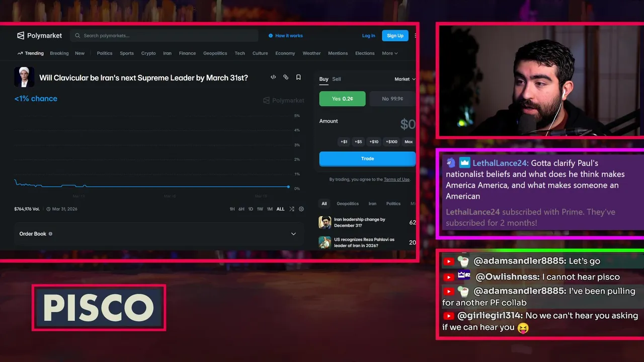Click the chart compare arrows icon
This screenshot has width=644, height=362.
coord(292,209)
